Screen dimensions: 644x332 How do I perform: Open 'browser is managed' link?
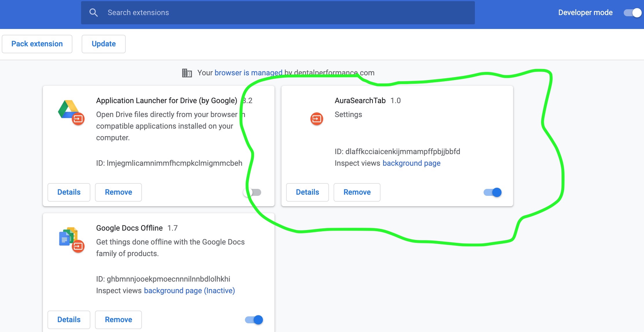click(248, 73)
